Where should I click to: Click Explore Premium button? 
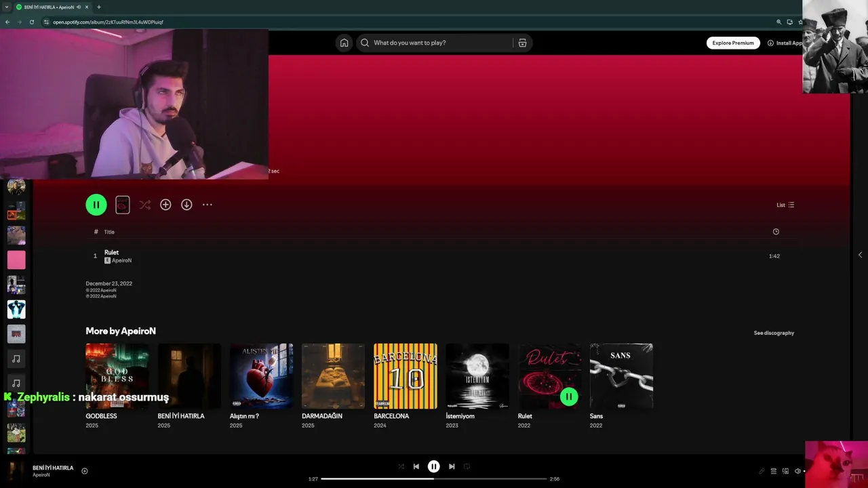point(733,43)
